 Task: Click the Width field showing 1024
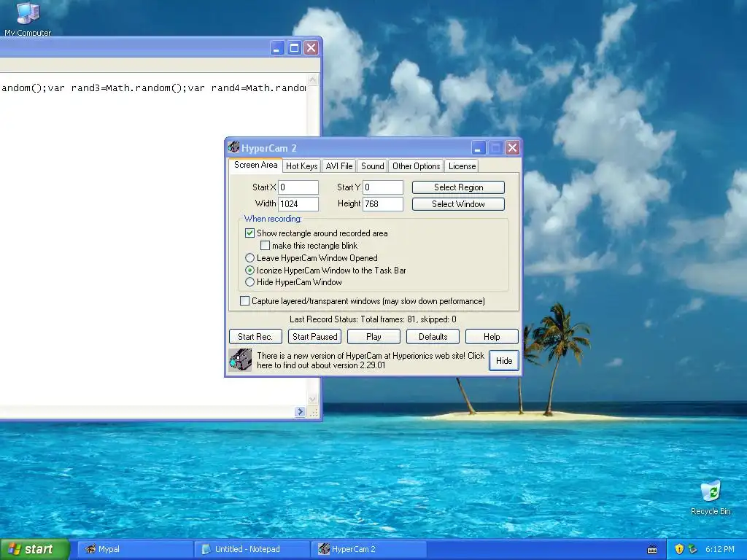[x=298, y=204]
